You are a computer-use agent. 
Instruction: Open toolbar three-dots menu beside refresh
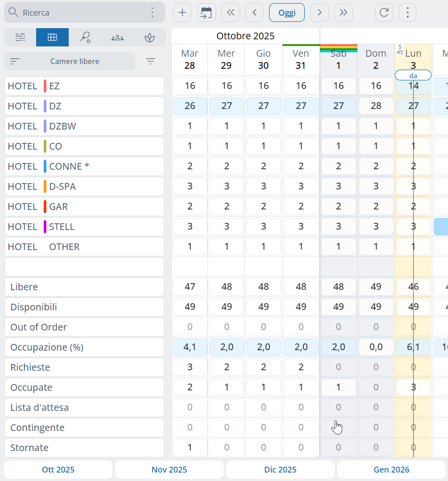tap(407, 13)
